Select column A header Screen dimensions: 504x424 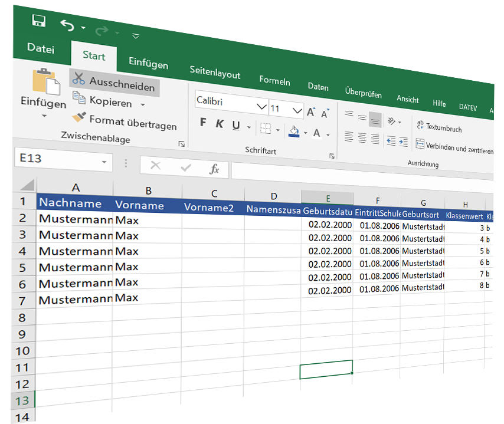coord(75,188)
